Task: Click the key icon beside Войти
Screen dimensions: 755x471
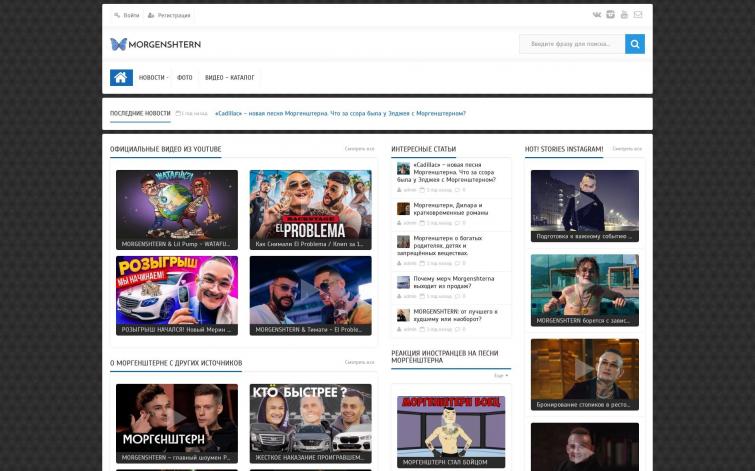Action: coord(117,15)
